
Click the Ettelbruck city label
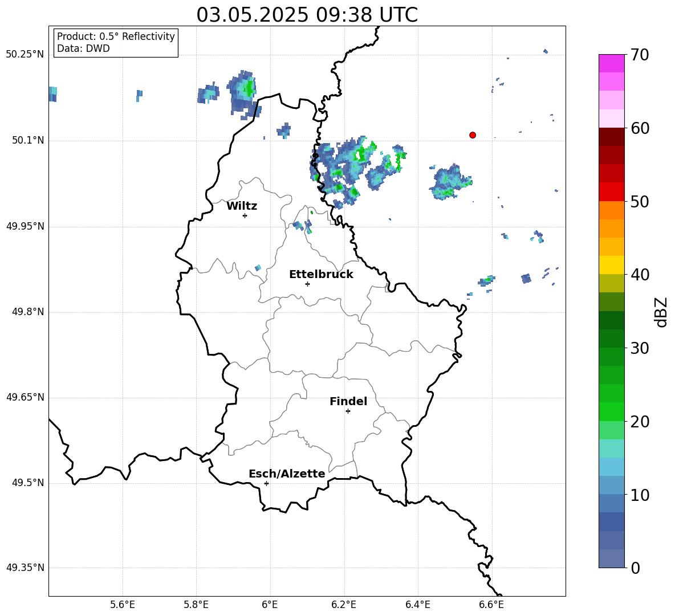coord(321,275)
